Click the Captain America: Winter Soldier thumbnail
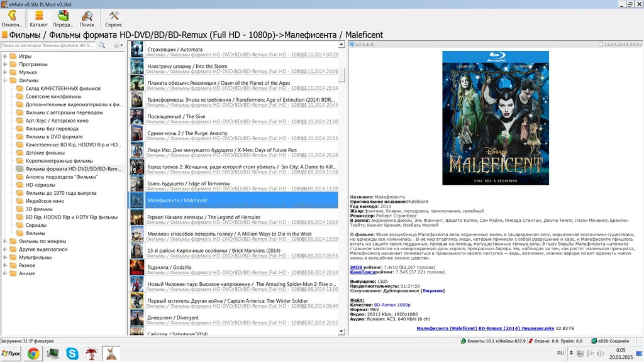Screen dimensions: 644x362 [136, 301]
